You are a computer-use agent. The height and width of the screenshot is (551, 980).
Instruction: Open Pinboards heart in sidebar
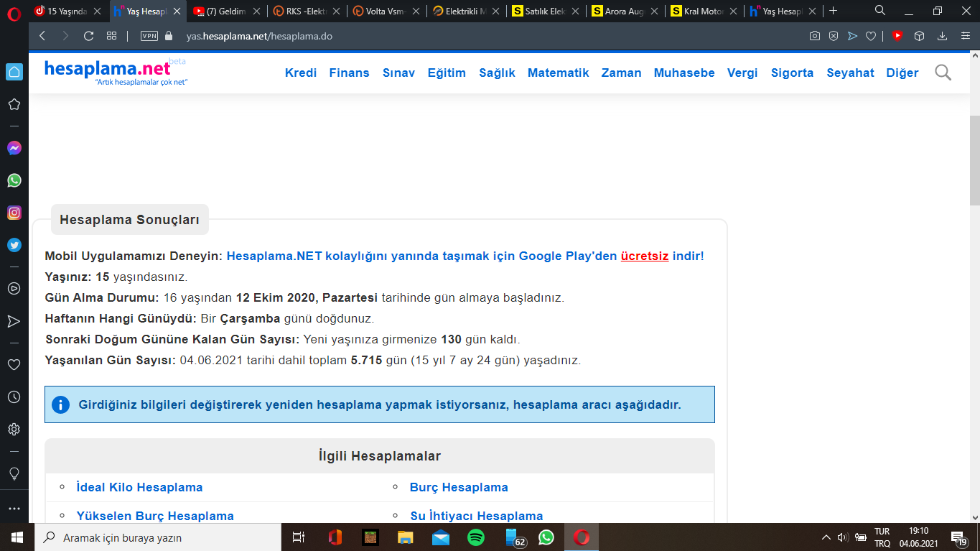pyautogui.click(x=14, y=365)
